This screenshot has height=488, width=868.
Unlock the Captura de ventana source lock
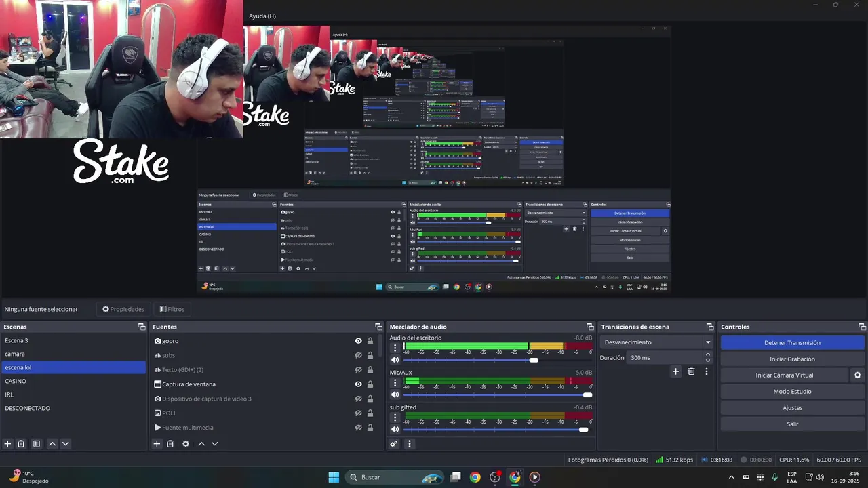point(370,384)
